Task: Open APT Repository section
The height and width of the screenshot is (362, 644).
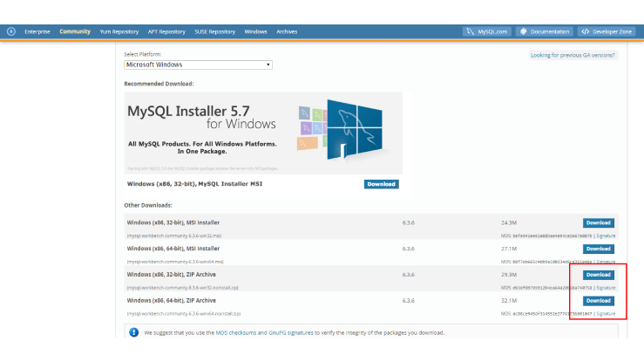Action: (x=166, y=31)
